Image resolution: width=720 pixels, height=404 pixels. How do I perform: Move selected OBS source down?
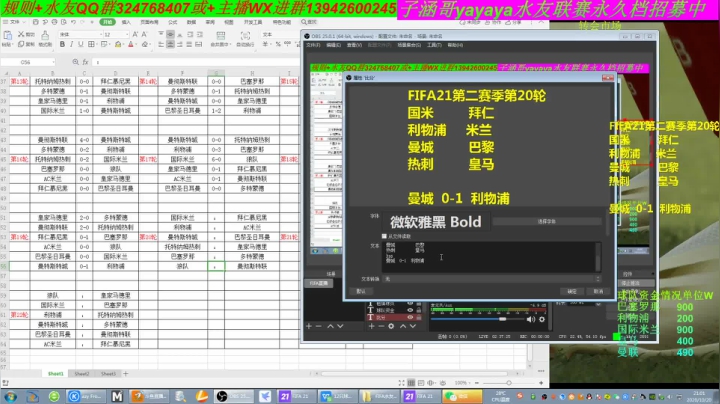(413, 326)
